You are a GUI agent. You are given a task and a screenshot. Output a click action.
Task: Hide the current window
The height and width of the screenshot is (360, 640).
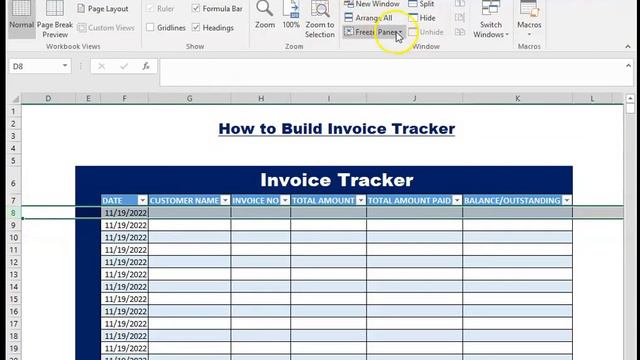(x=422, y=18)
